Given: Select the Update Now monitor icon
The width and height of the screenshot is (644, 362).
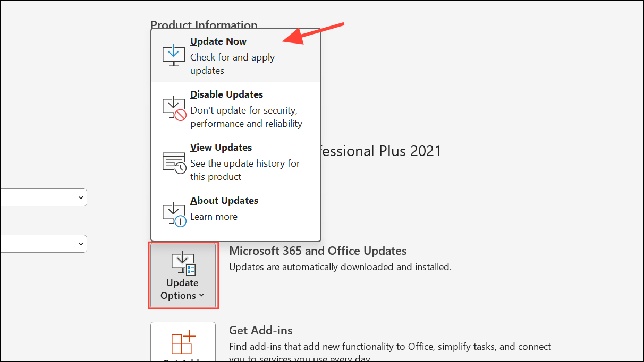Looking at the screenshot, I should click(173, 55).
